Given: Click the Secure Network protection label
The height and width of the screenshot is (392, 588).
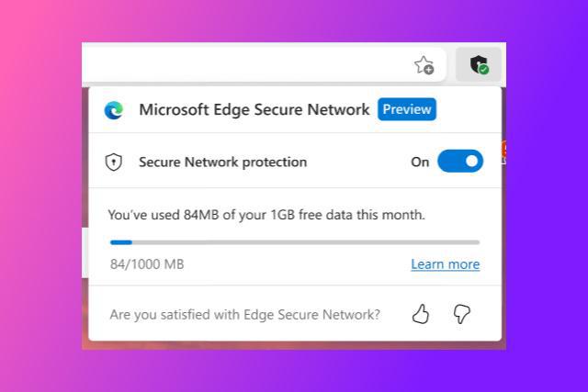Looking at the screenshot, I should coord(222,162).
